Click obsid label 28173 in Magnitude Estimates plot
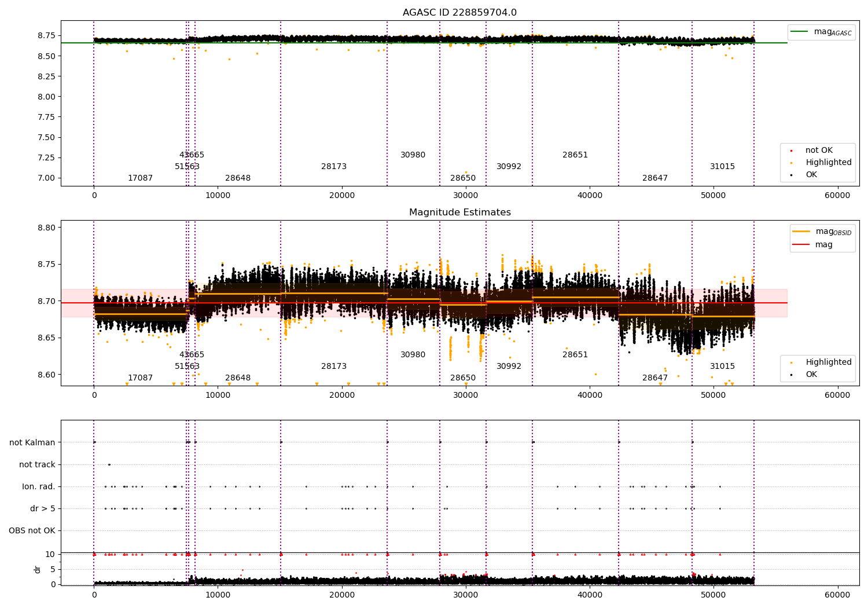The width and height of the screenshot is (868, 608). (334, 367)
